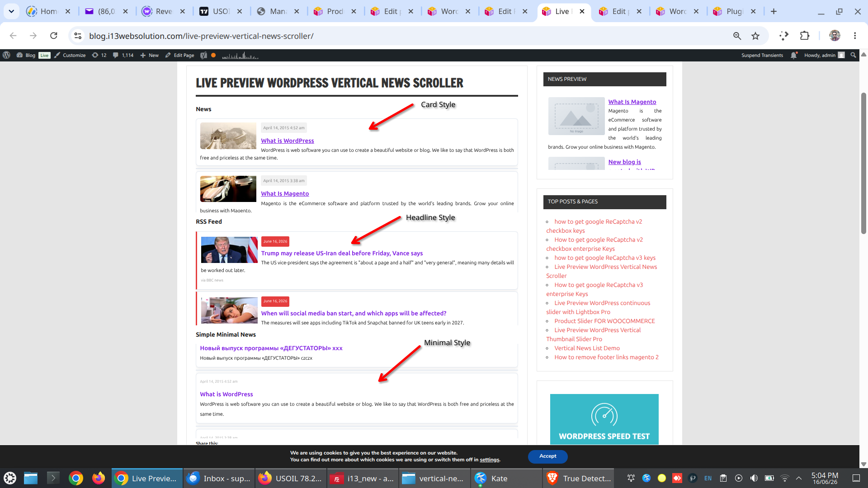Click the browser forward arrow
Image resolution: width=868 pixels, height=488 pixels.
[33, 36]
